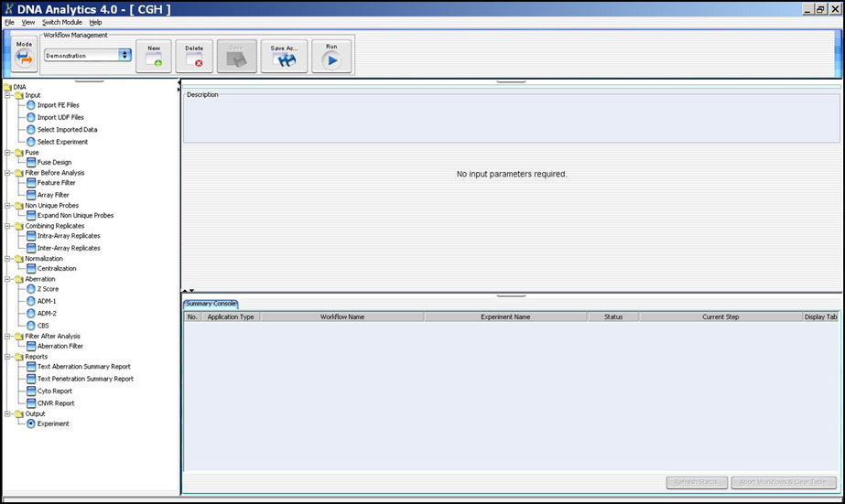Click the Mode switch icon button

[x=24, y=54]
